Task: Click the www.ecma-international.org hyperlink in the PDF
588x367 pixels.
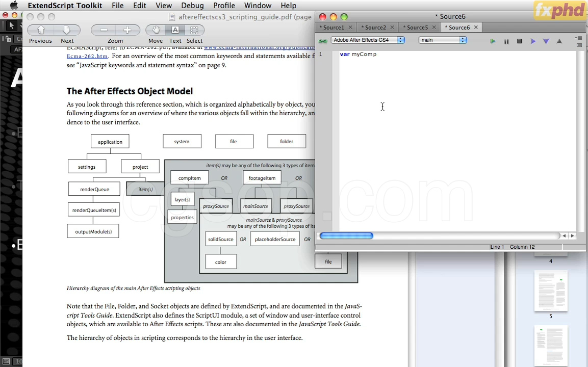Action: 259,47
